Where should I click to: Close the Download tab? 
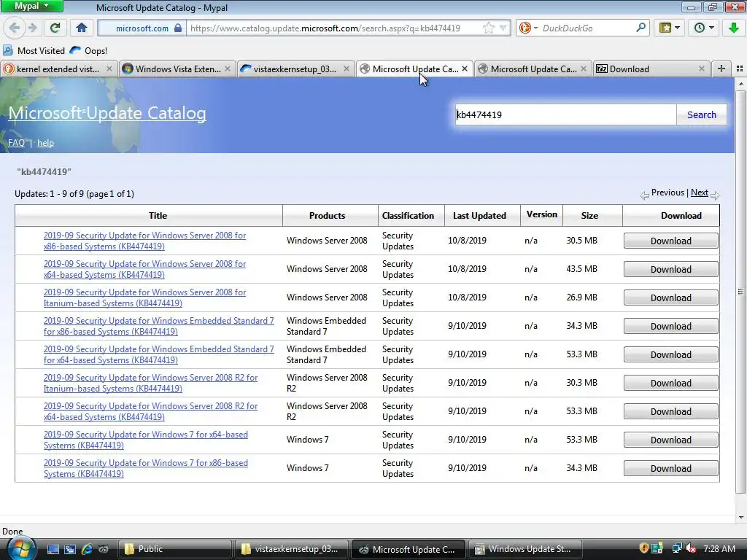coord(701,69)
